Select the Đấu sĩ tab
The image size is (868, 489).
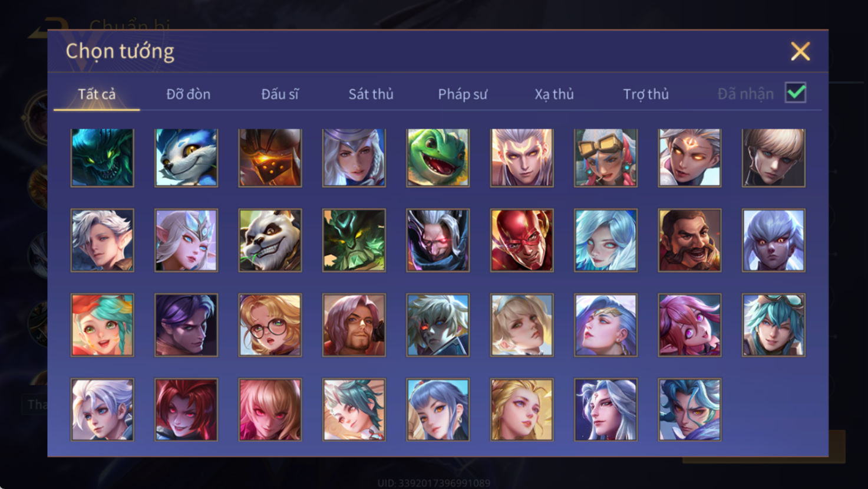point(280,94)
